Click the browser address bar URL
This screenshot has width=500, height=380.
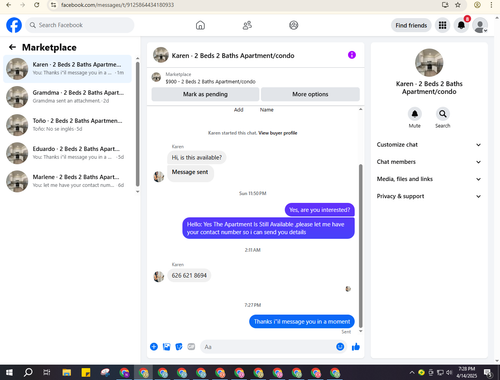coord(118,5)
